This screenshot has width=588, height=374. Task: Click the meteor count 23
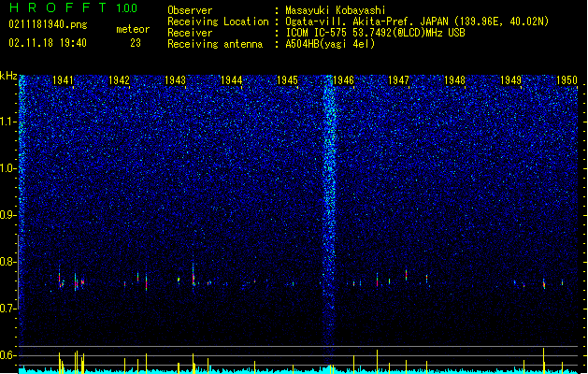(x=136, y=43)
